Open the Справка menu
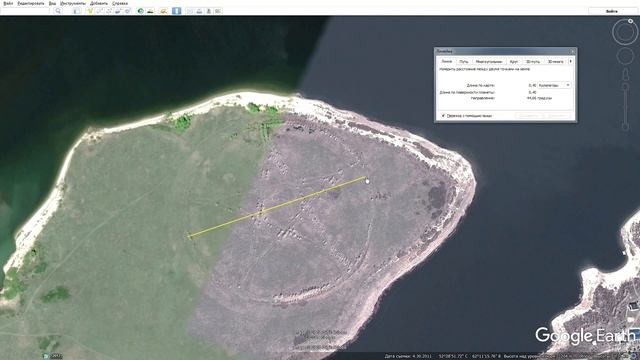640x360 pixels. 120,3
